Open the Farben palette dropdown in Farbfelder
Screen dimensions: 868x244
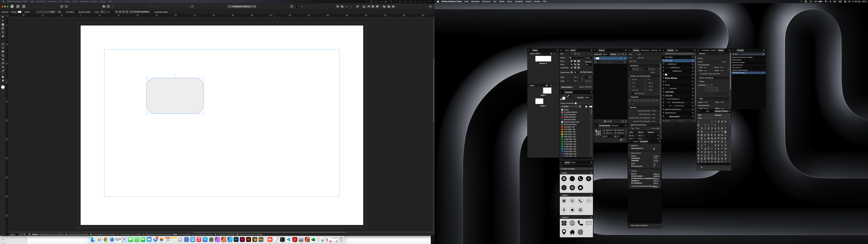pyautogui.click(x=569, y=107)
